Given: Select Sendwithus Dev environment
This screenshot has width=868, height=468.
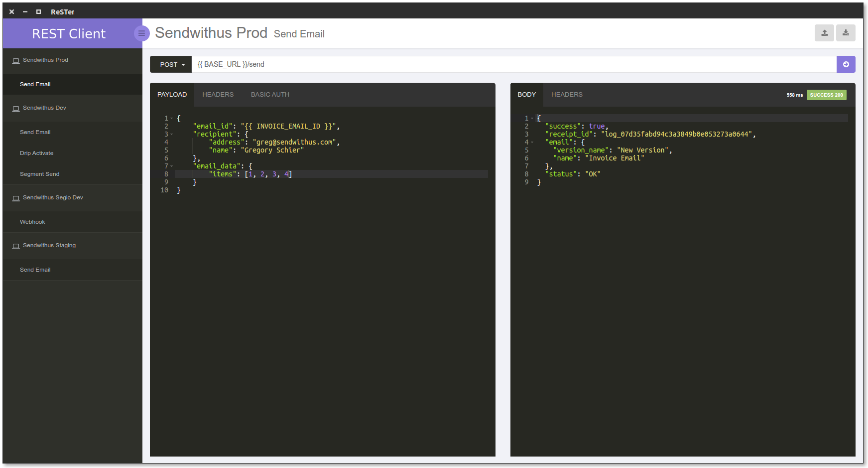Looking at the screenshot, I should click(x=73, y=108).
